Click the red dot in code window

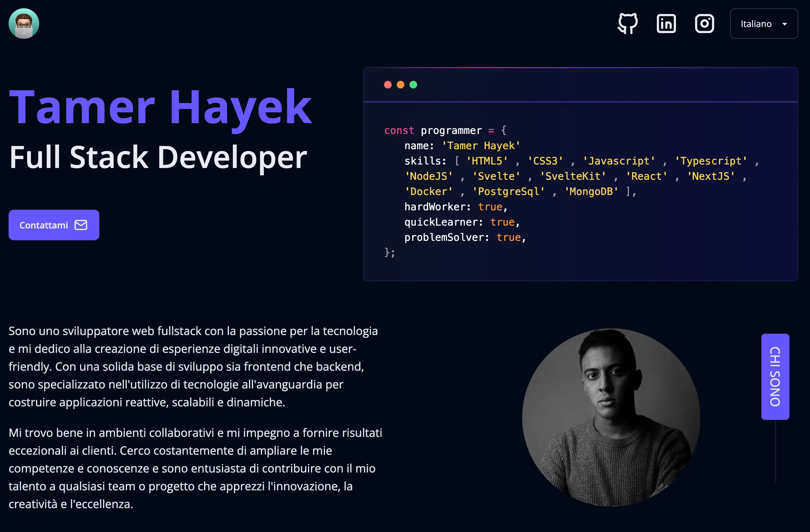pos(387,85)
